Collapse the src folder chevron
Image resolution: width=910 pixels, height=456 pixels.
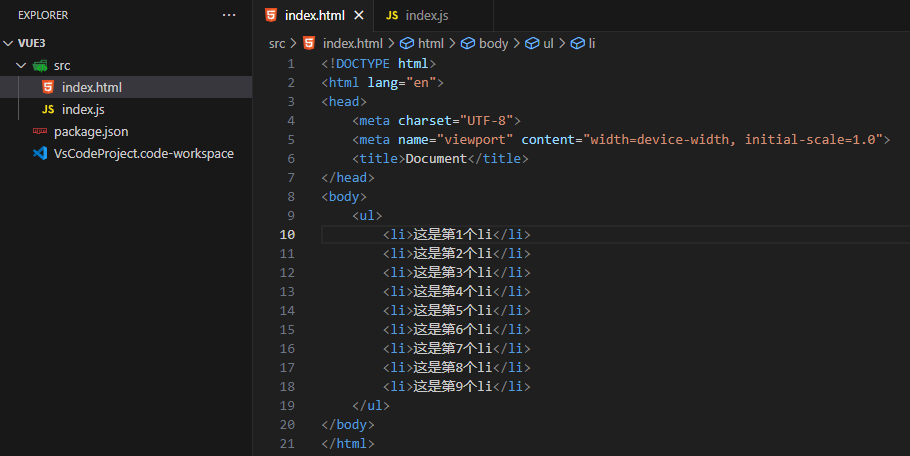pos(21,66)
